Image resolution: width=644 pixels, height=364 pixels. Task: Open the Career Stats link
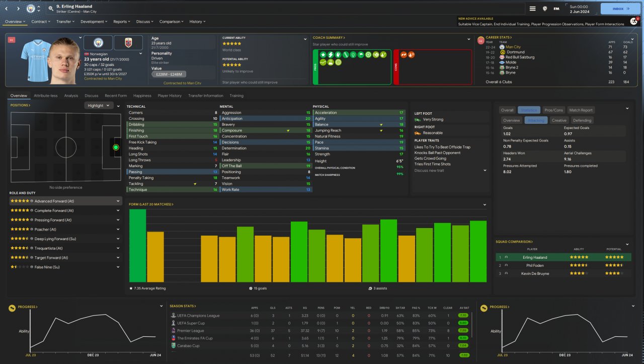point(498,37)
